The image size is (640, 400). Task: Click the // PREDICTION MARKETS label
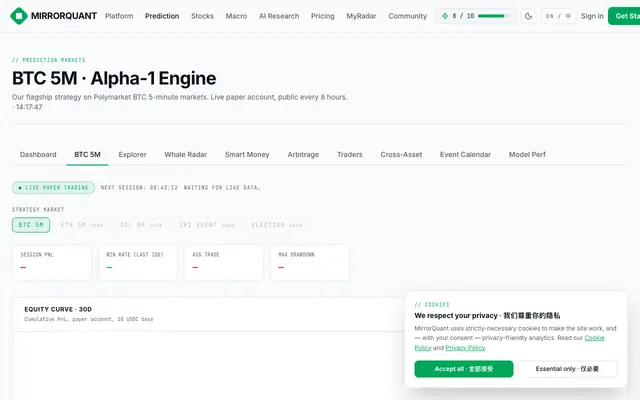[x=49, y=60]
